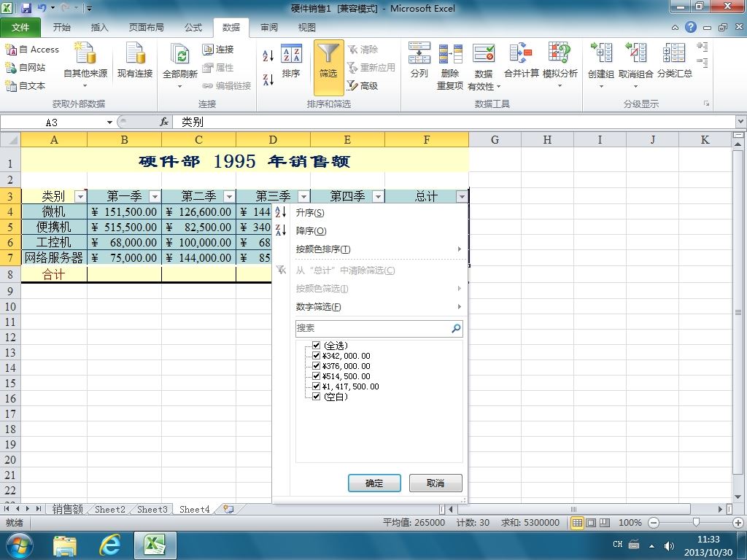Open filter dropdown for 类别 column
This screenshot has height=560, width=747.
pos(80,196)
